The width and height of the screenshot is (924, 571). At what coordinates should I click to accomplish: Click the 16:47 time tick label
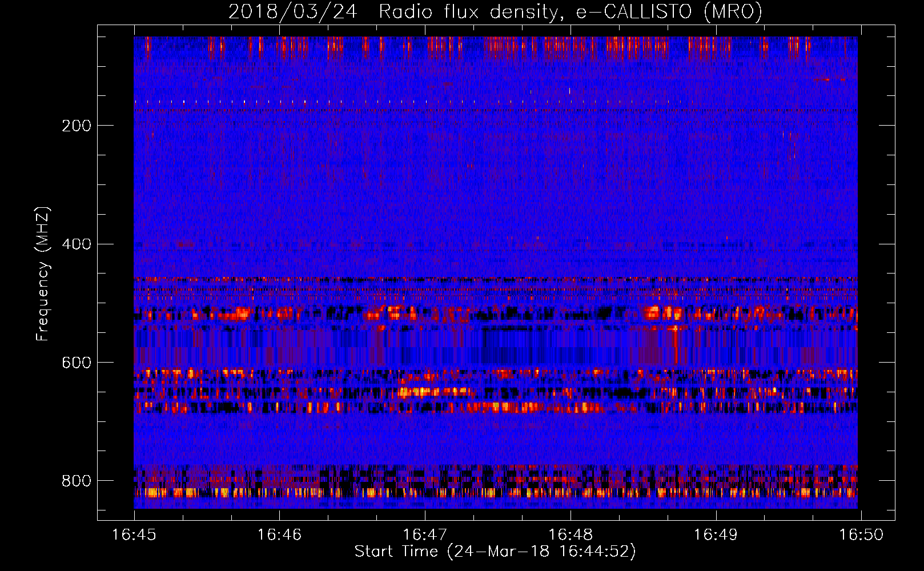[x=425, y=535]
